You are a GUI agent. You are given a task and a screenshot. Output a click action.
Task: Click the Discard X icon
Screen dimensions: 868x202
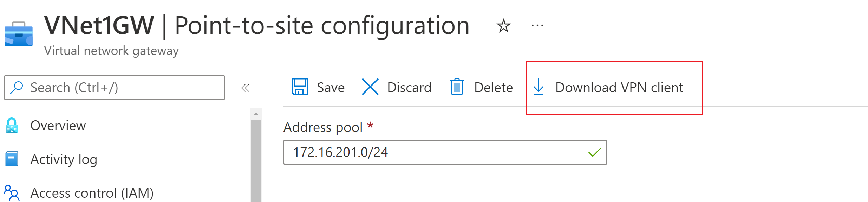[x=370, y=87]
